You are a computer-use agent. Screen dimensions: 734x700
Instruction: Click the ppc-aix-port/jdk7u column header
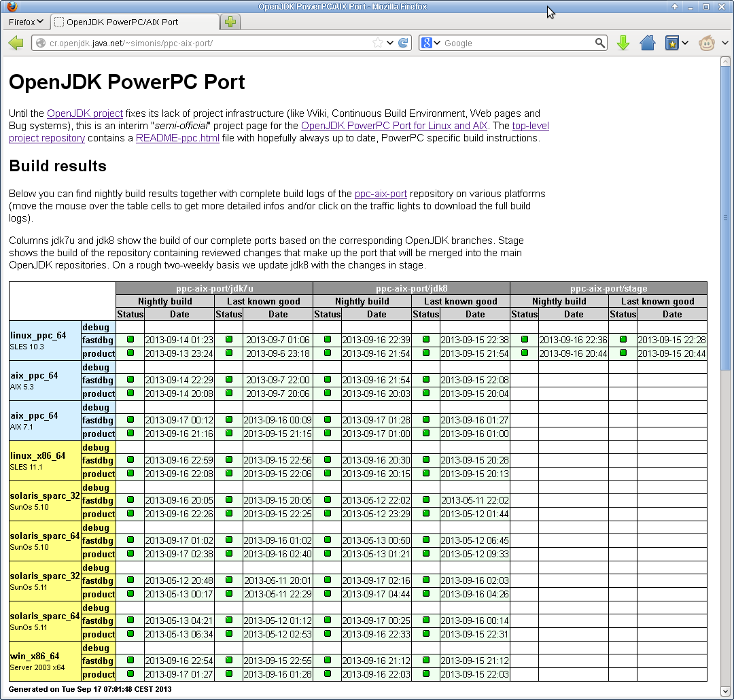tap(214, 288)
